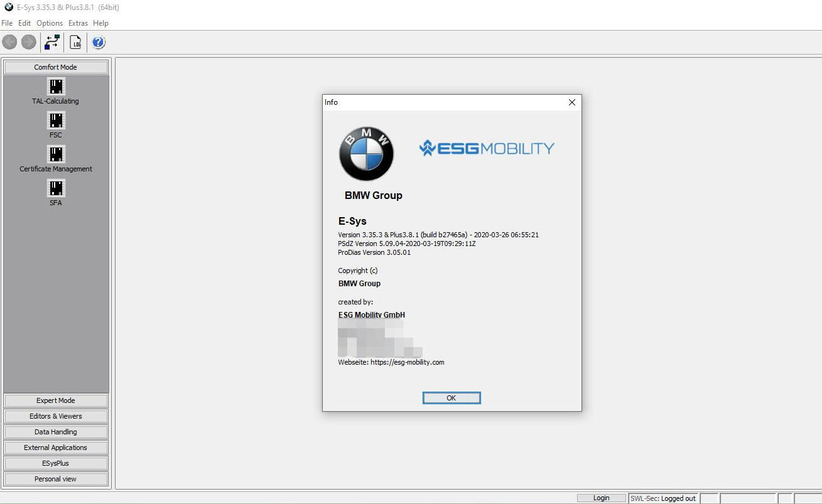Expand the Data Handling section
Viewport: 822px width, 504px height.
[x=56, y=432]
